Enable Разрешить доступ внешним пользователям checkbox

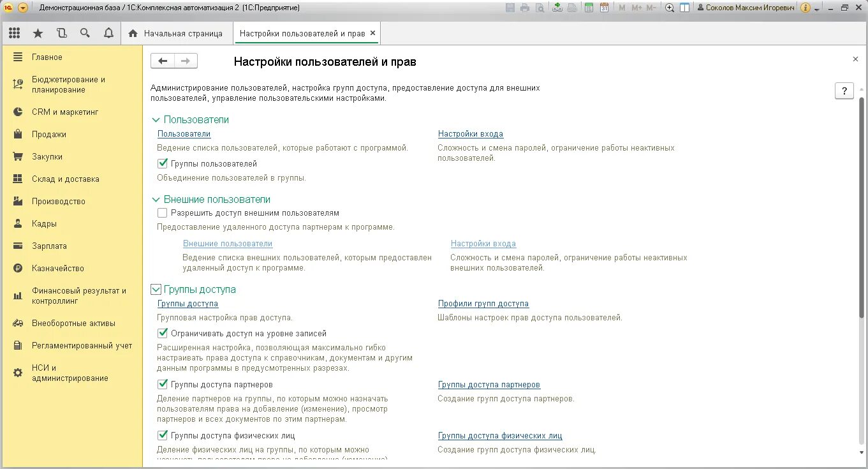click(162, 212)
